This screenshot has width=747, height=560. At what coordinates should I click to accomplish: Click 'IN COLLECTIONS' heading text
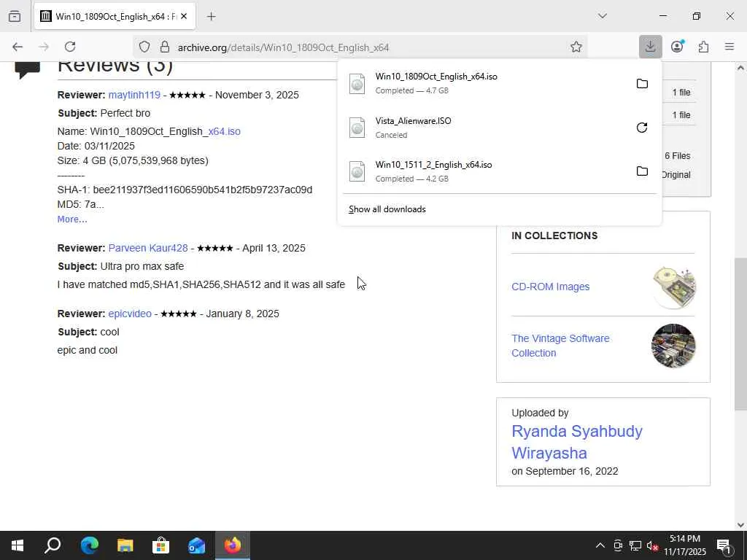(554, 236)
